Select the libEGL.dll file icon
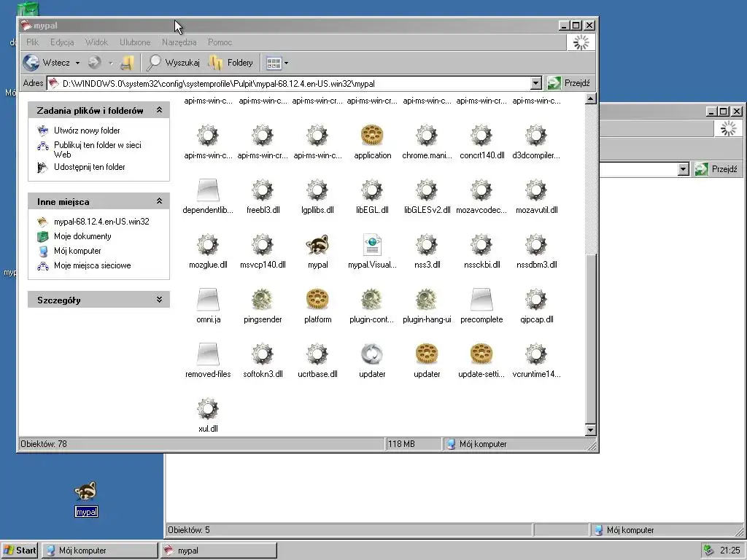 point(372,190)
